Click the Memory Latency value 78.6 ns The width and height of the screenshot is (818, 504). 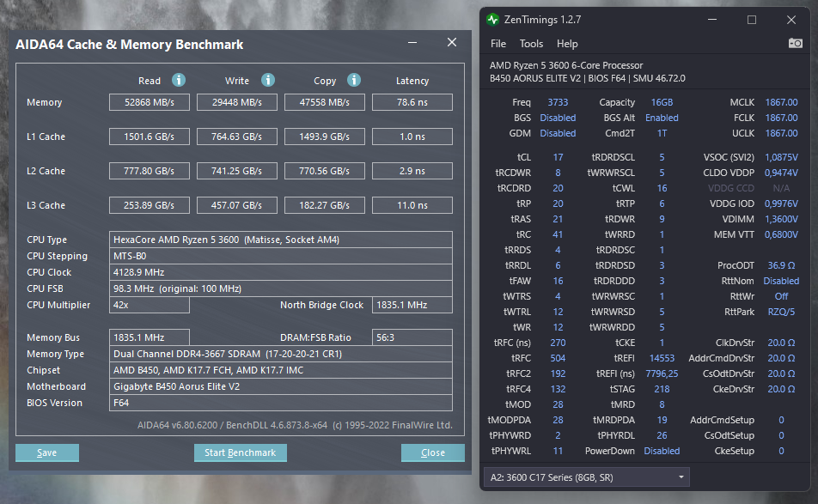pyautogui.click(x=412, y=102)
